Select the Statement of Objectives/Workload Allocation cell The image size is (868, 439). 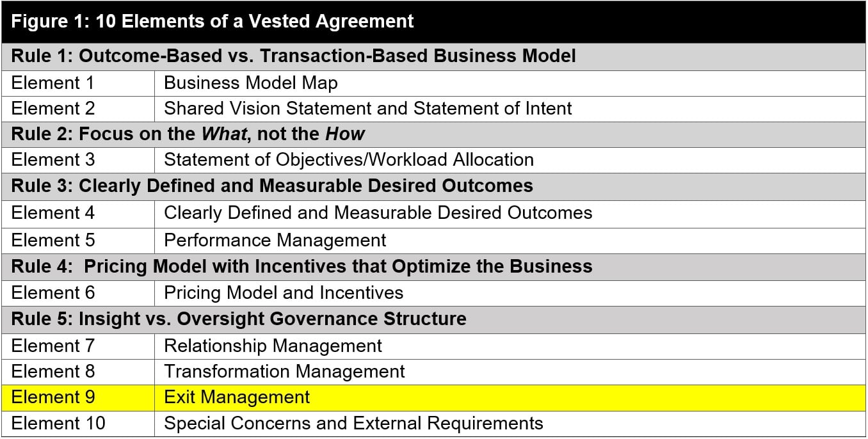click(510, 160)
